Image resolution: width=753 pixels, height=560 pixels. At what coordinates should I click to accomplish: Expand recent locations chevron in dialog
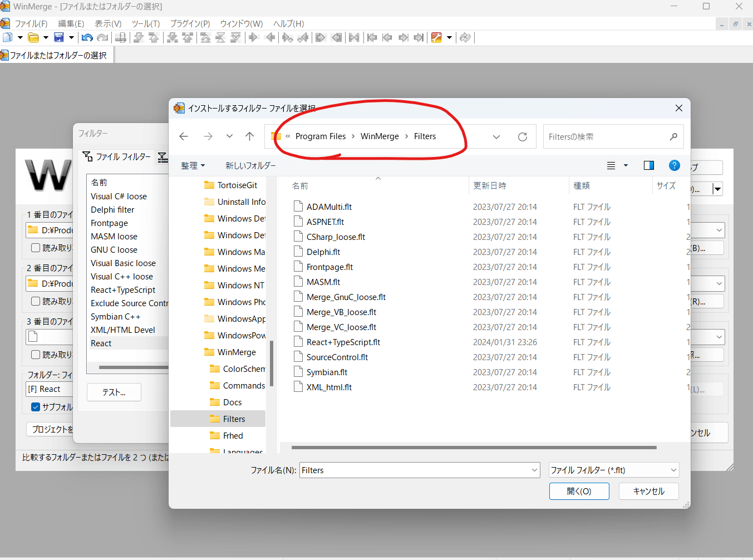coord(229,136)
